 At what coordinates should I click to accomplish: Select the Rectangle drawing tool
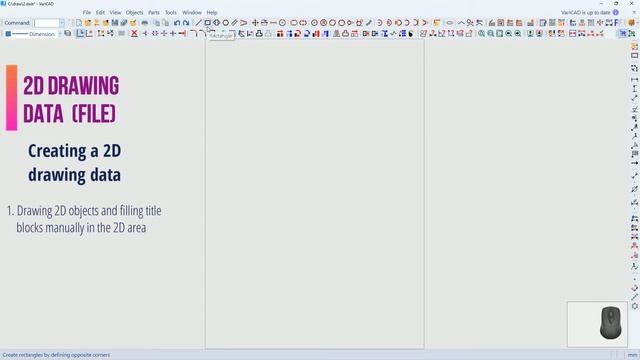tap(207, 23)
